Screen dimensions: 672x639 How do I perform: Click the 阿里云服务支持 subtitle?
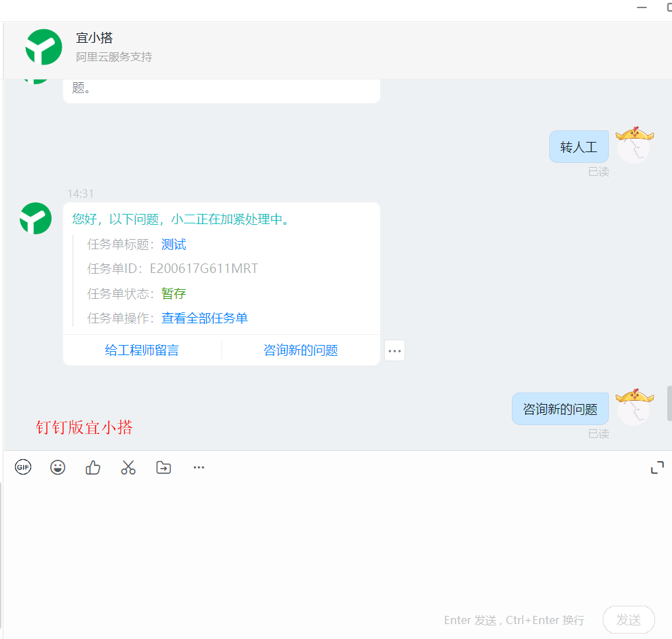coord(114,56)
